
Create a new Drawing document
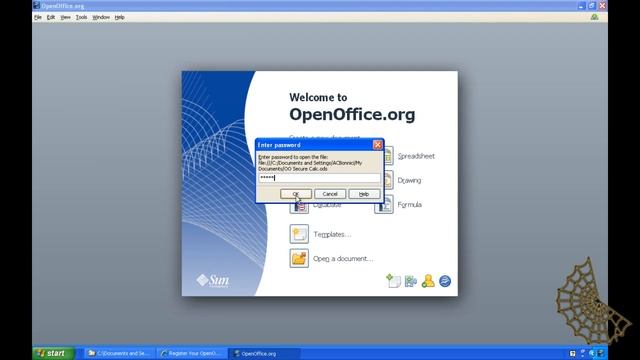coord(409,180)
